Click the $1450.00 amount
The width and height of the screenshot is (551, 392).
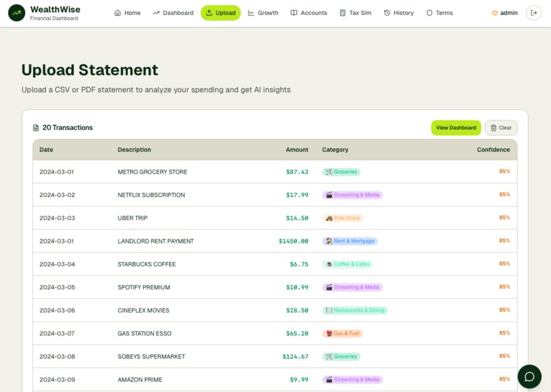point(294,241)
